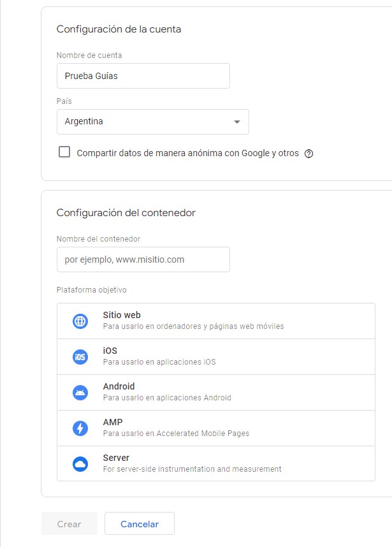Pick the 'Para usarlo en aplicaciones Android' option

(x=167, y=398)
